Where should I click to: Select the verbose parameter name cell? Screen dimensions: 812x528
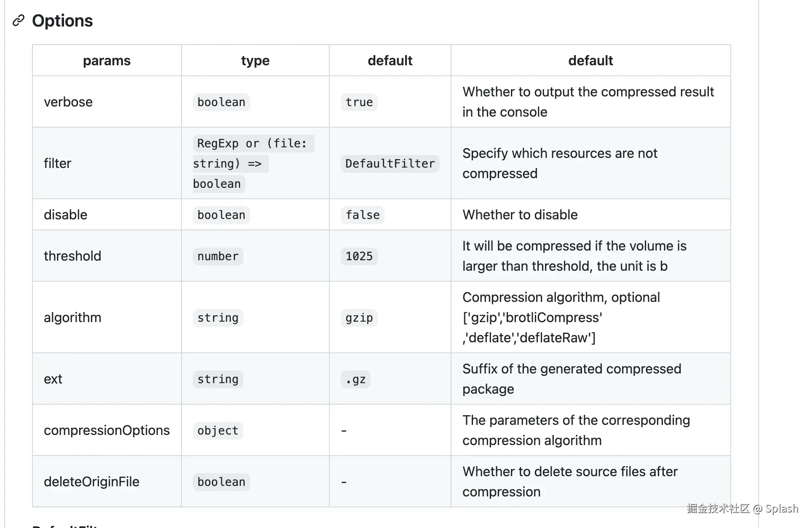68,102
